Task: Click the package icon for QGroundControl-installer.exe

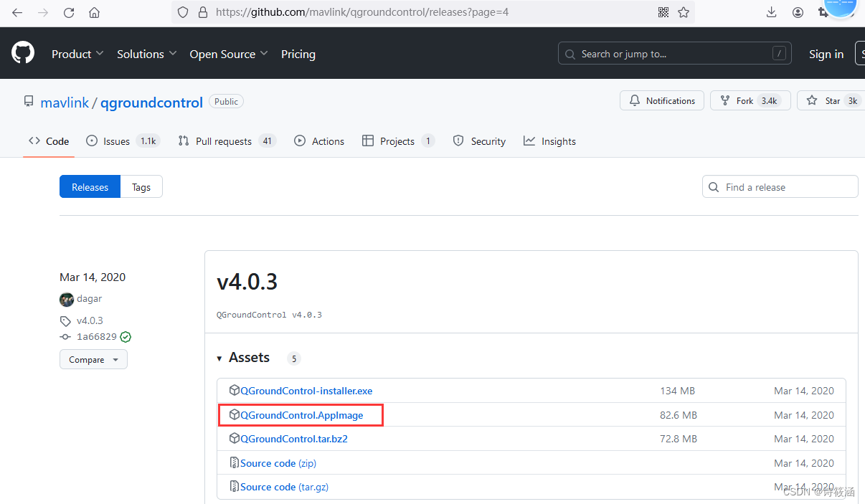Action: (x=234, y=391)
